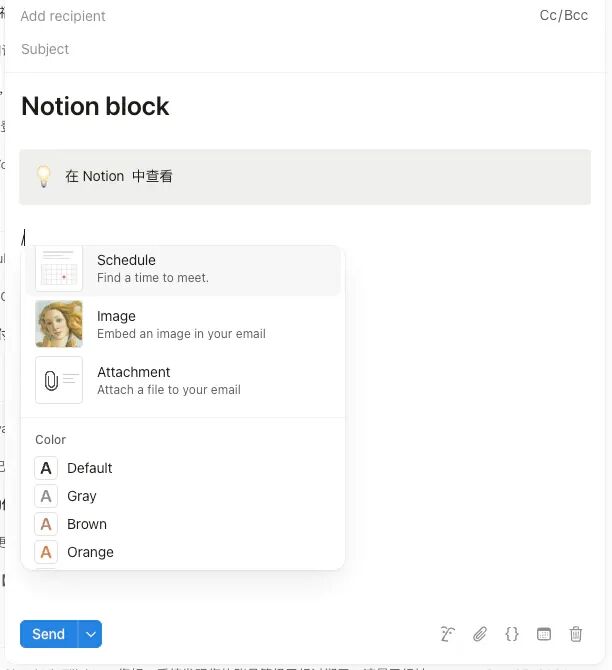Screen dimensions: 612x670
Task: Click the Attachment paperclip thumbnail icon
Action: pos(59,380)
